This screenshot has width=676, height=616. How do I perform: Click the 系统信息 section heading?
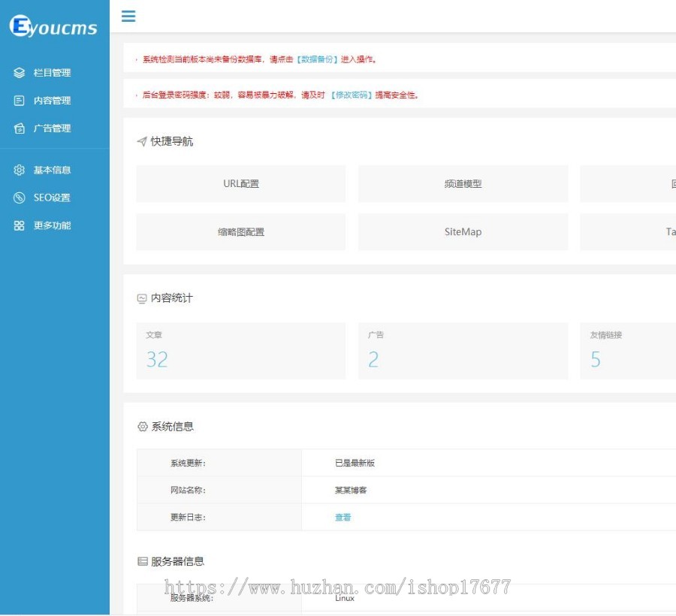pos(173,427)
